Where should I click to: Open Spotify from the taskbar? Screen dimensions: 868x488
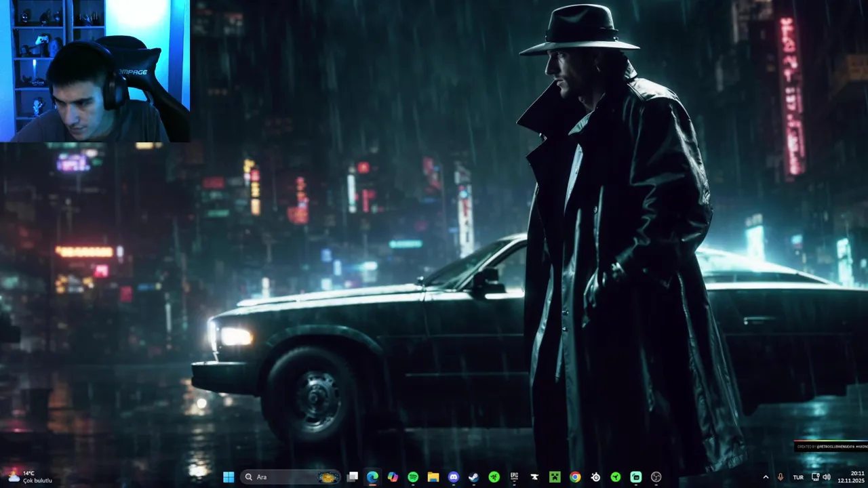click(413, 477)
